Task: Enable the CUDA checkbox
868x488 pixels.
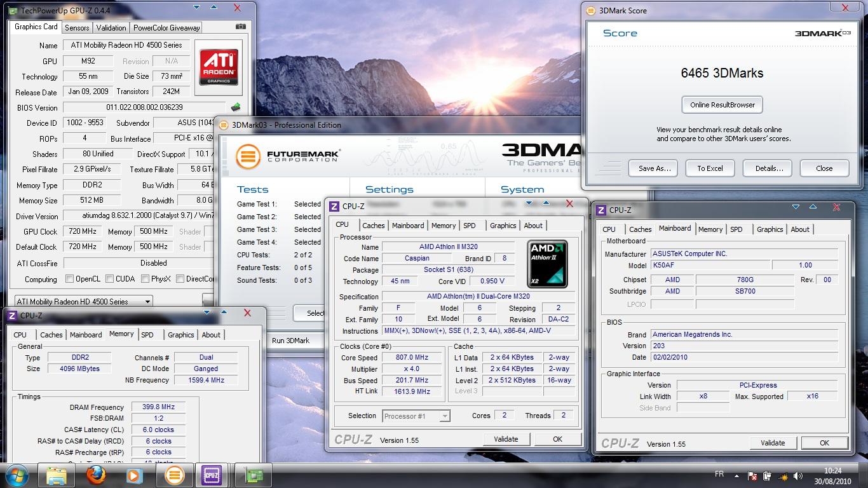Action: (110, 279)
